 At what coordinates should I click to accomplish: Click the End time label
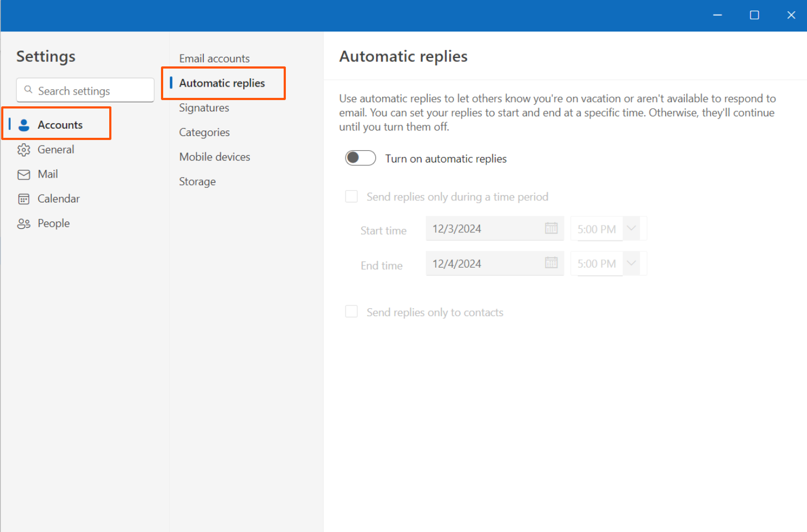click(382, 265)
